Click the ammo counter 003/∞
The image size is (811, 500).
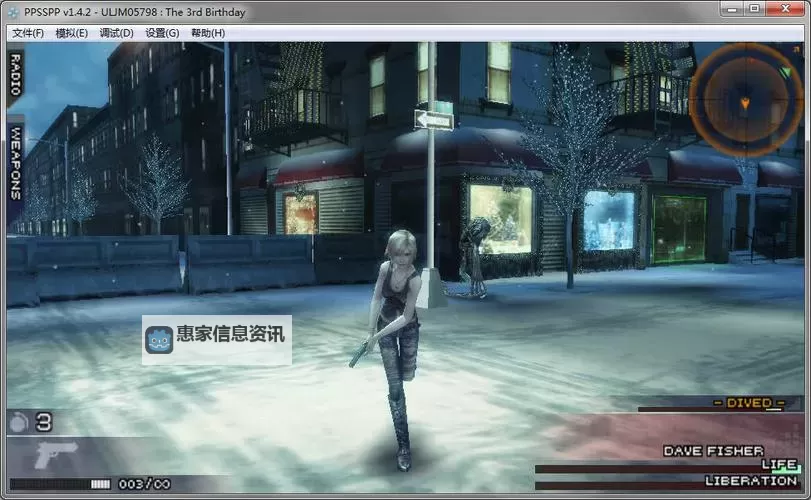point(144,484)
